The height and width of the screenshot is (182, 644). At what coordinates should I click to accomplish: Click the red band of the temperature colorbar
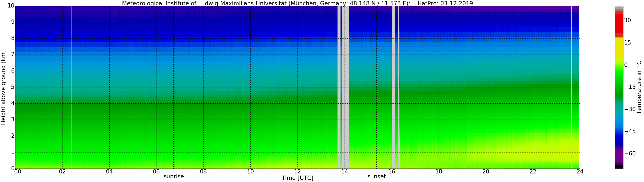coord(619,24)
